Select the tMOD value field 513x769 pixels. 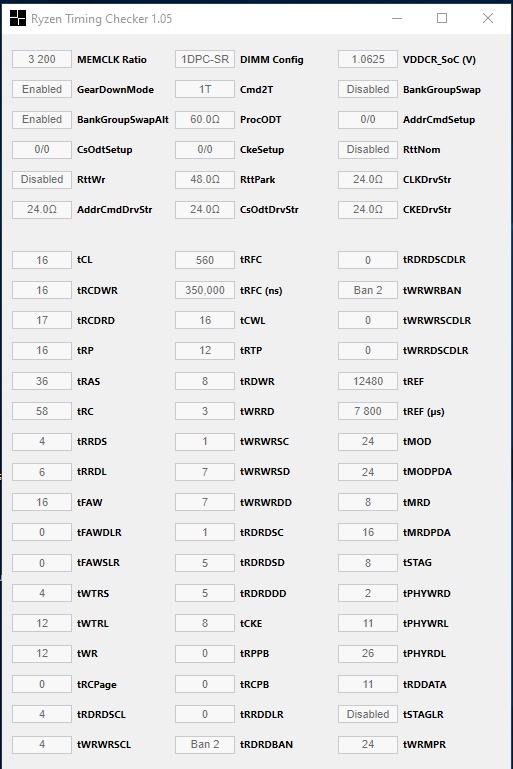click(x=368, y=441)
